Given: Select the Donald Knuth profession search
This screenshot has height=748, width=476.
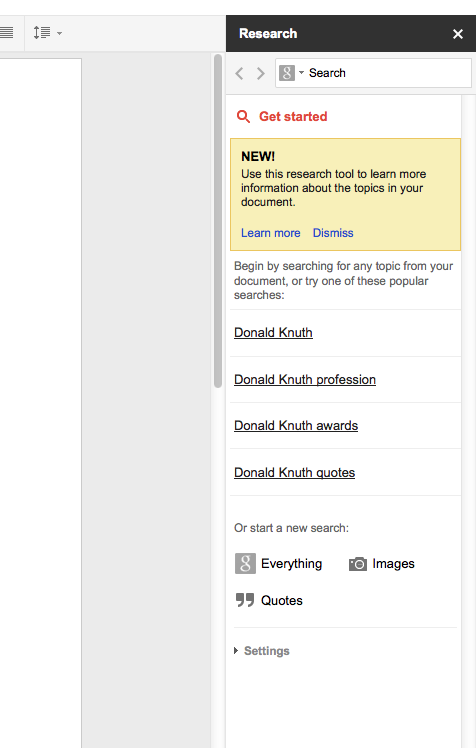Looking at the screenshot, I should (x=305, y=380).
